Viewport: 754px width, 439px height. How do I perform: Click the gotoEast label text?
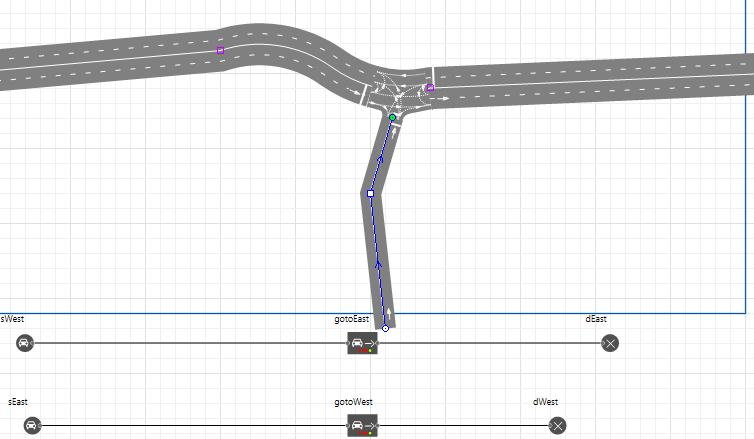pyautogui.click(x=351, y=319)
